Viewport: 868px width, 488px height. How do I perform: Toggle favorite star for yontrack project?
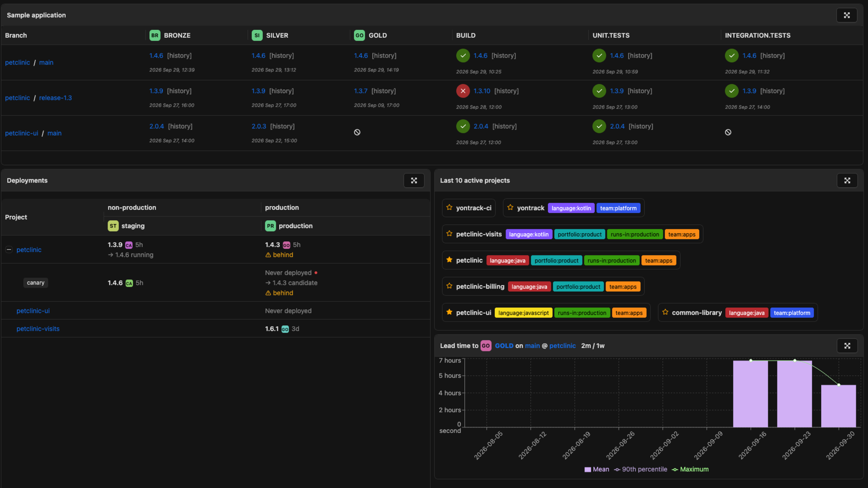tap(510, 208)
